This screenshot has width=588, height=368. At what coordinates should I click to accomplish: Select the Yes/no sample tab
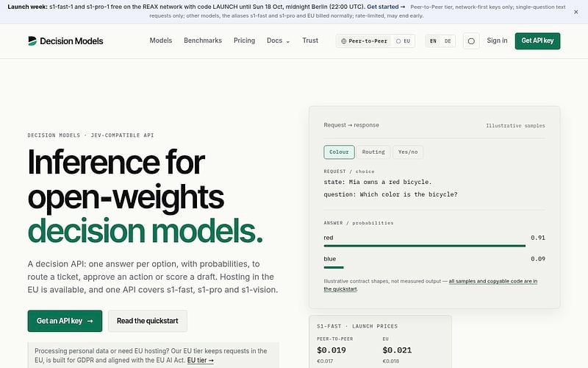pos(408,152)
